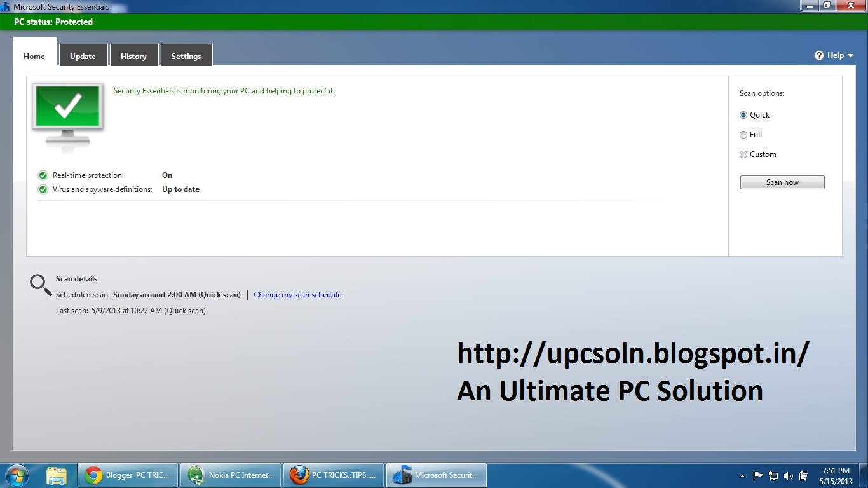The height and width of the screenshot is (488, 868).
Task: Open the volume speaker tray icon
Action: (x=789, y=475)
